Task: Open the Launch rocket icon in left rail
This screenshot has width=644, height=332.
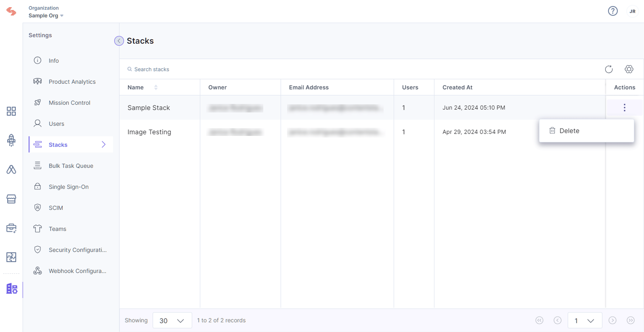Action: [11, 140]
